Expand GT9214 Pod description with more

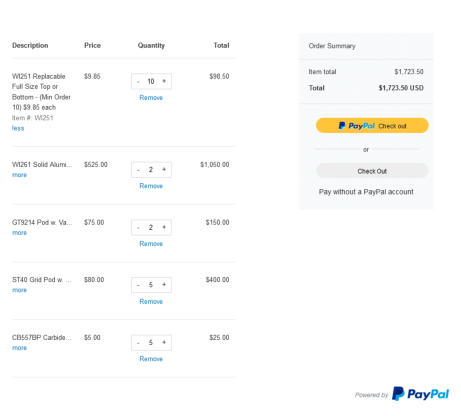click(x=19, y=233)
